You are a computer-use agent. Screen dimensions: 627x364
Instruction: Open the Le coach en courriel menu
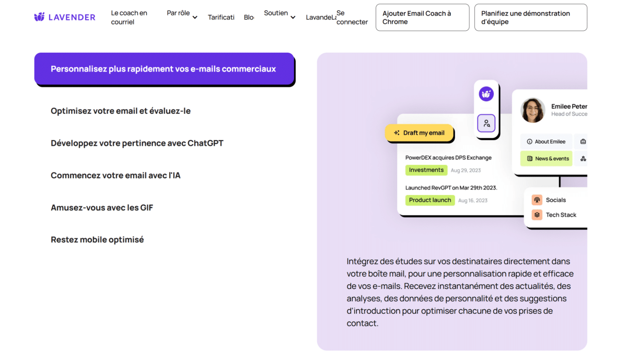129,17
